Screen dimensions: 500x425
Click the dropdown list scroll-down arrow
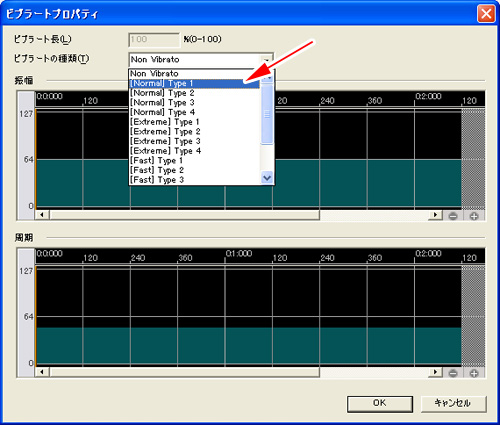(x=267, y=178)
